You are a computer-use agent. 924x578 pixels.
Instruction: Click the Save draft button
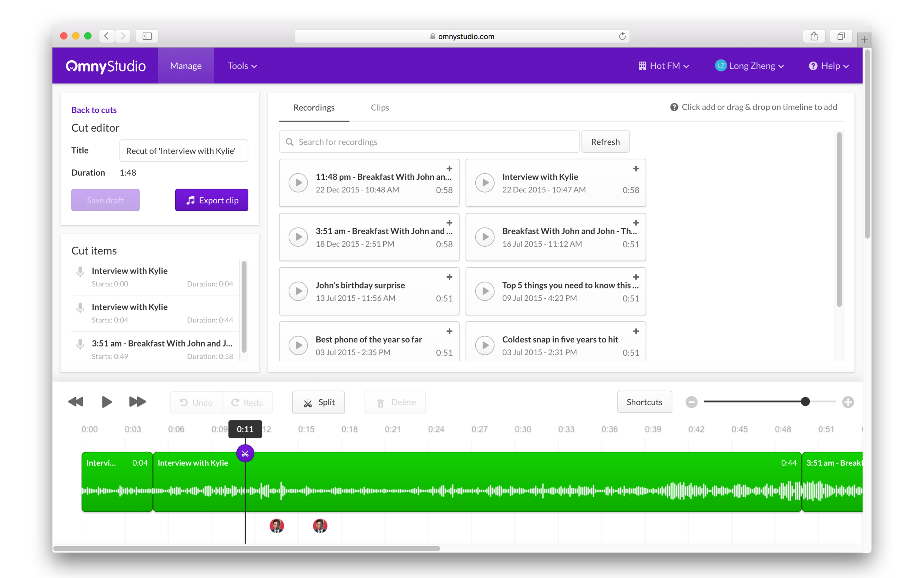click(x=105, y=200)
